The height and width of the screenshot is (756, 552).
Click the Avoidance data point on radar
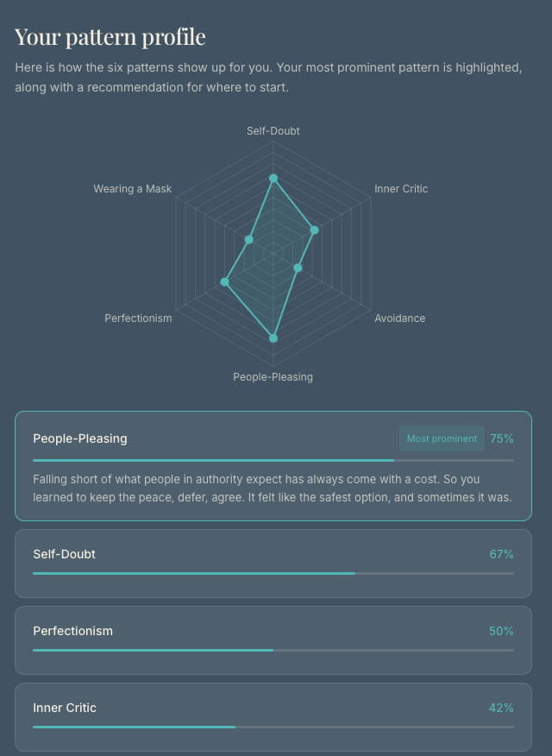(x=298, y=268)
